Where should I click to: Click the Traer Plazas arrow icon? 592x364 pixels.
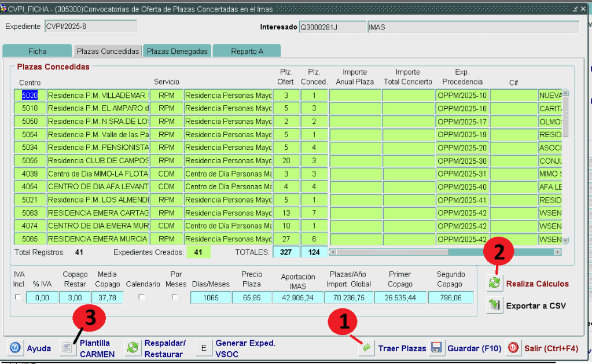[x=366, y=348]
